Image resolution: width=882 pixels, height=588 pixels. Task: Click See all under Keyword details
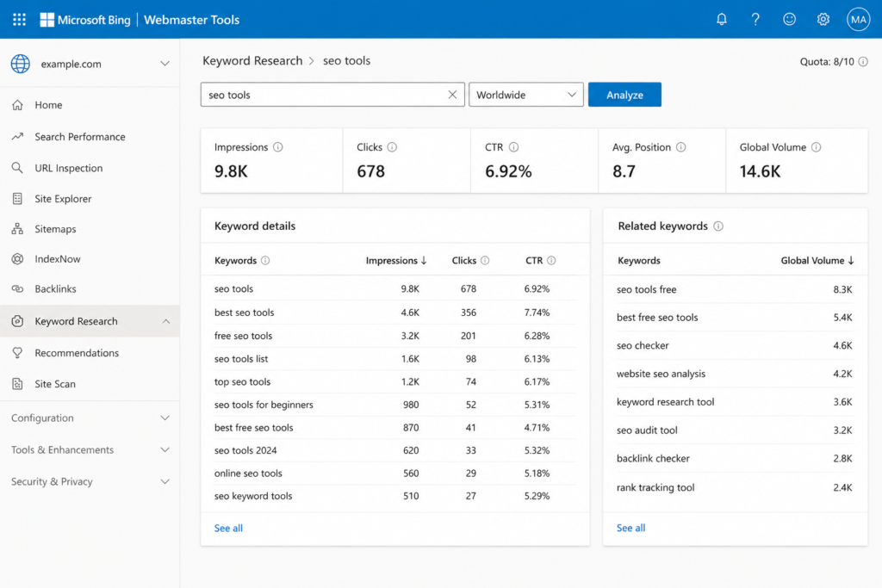point(228,528)
